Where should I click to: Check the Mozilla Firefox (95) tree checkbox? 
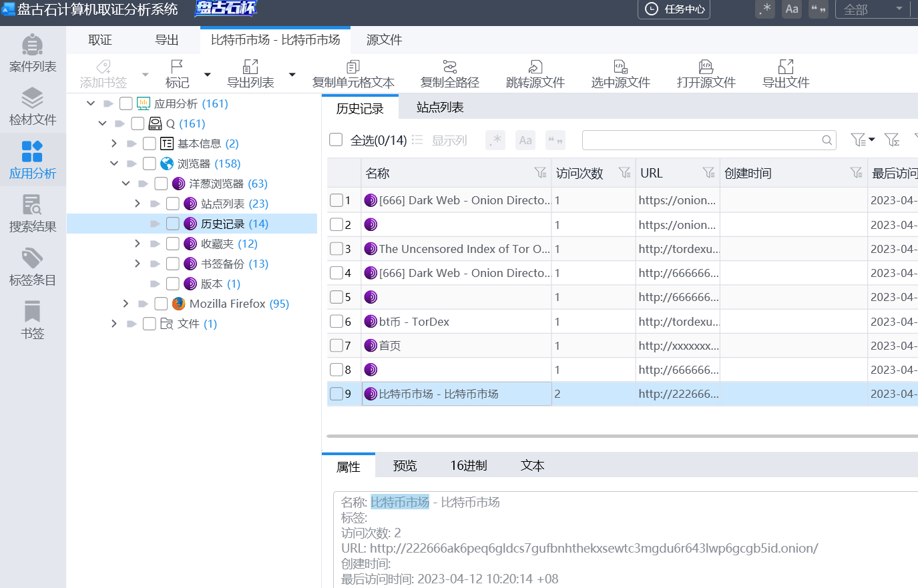(x=161, y=304)
